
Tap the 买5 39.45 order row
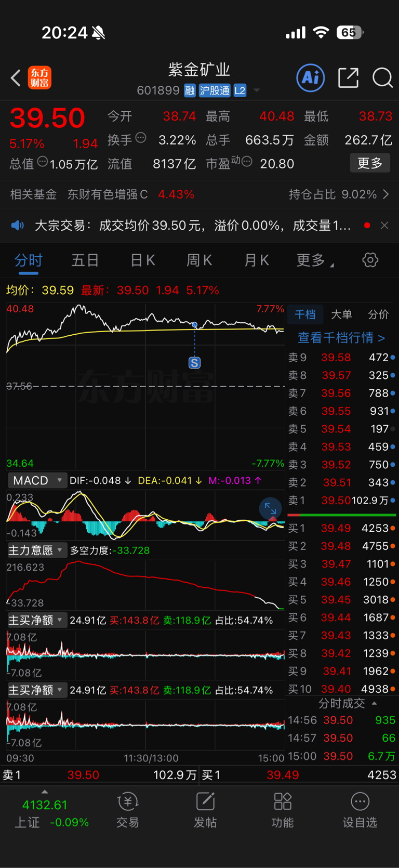pos(341,600)
